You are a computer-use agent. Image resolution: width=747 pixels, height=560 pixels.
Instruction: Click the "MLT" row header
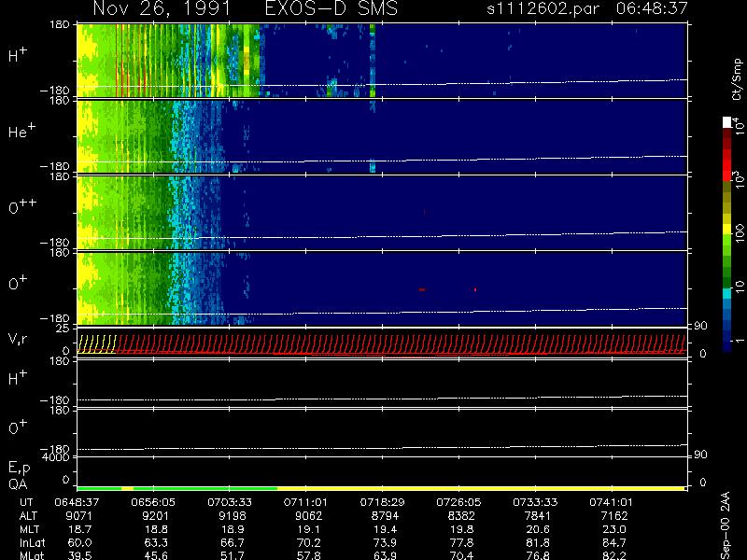point(29,529)
